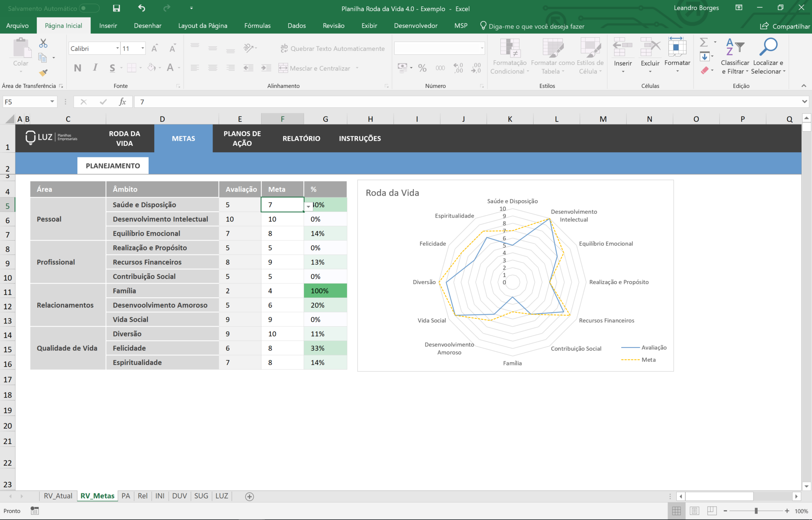812x520 pixels.
Task: Expand the Mesclar e Centralizar dropdown
Action: click(x=358, y=68)
